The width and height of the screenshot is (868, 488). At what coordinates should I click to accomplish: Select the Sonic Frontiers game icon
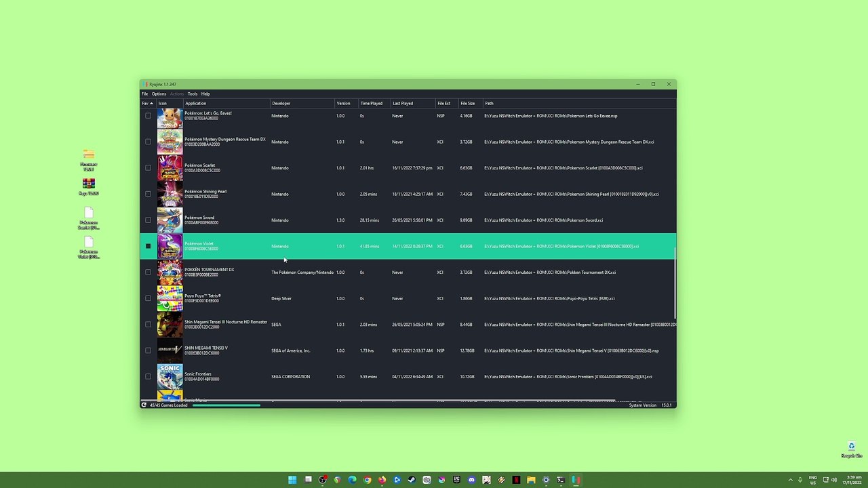(170, 377)
